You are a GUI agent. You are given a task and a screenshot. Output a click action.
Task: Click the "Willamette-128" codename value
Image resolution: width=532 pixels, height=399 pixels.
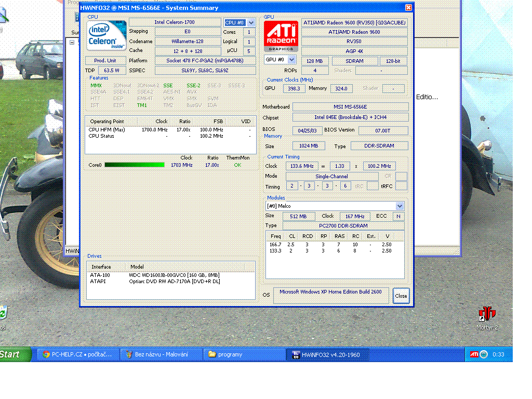(x=188, y=42)
